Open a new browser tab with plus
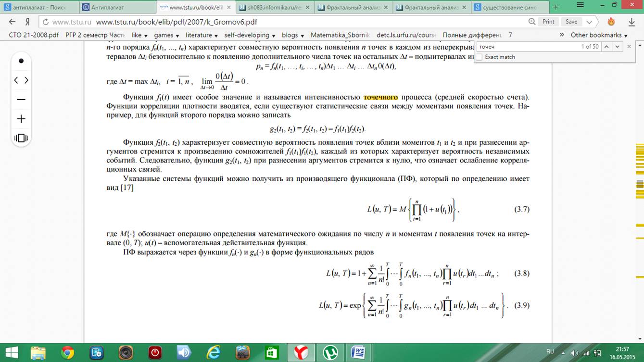The height and width of the screenshot is (362, 644). 556,7
